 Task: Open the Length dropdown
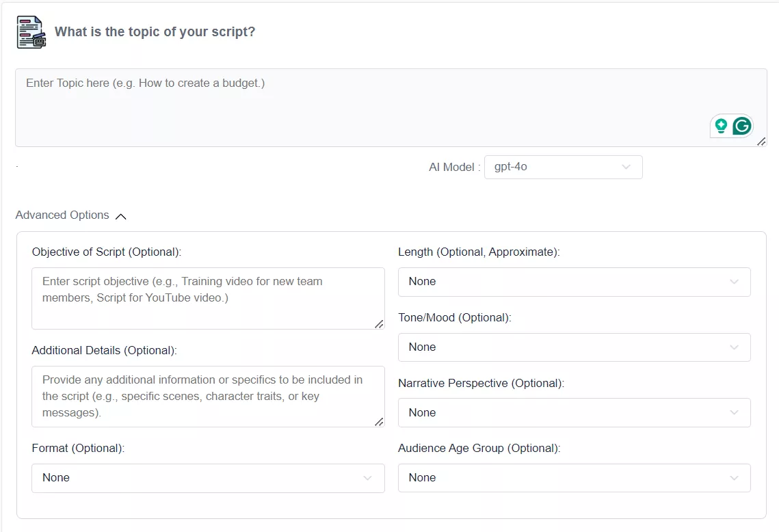pyautogui.click(x=575, y=282)
